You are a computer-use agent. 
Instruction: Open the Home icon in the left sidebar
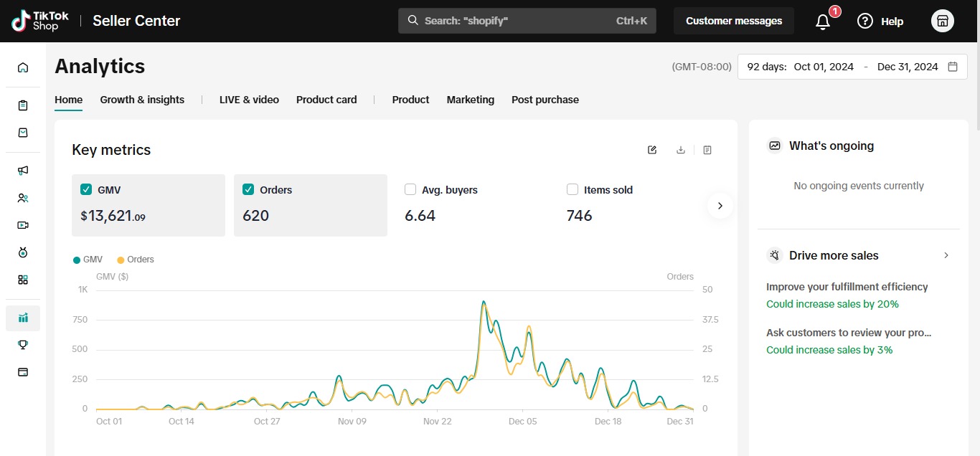(x=23, y=67)
